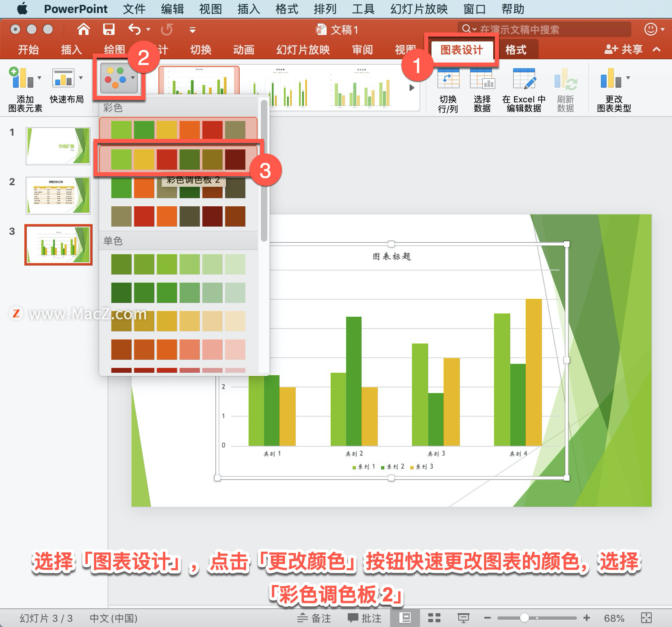Screen dimensions: 672x627
Task: Open the 审阅 ribbon tab
Action: click(362, 50)
